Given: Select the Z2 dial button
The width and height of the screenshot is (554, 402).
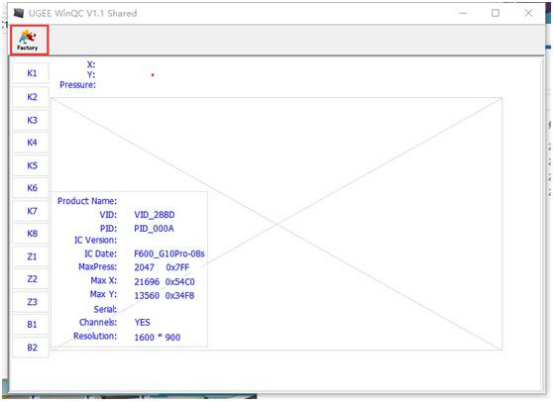Looking at the screenshot, I should (31, 279).
